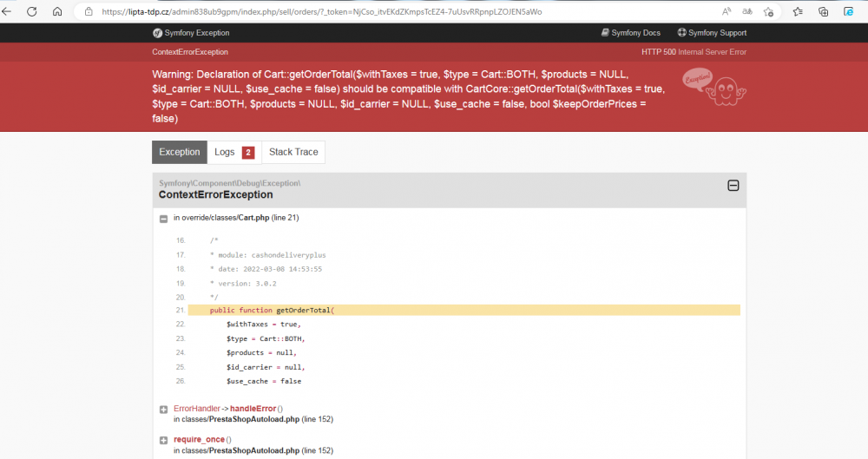
Task: Open Read aloud icon in address bar
Action: [727, 11]
